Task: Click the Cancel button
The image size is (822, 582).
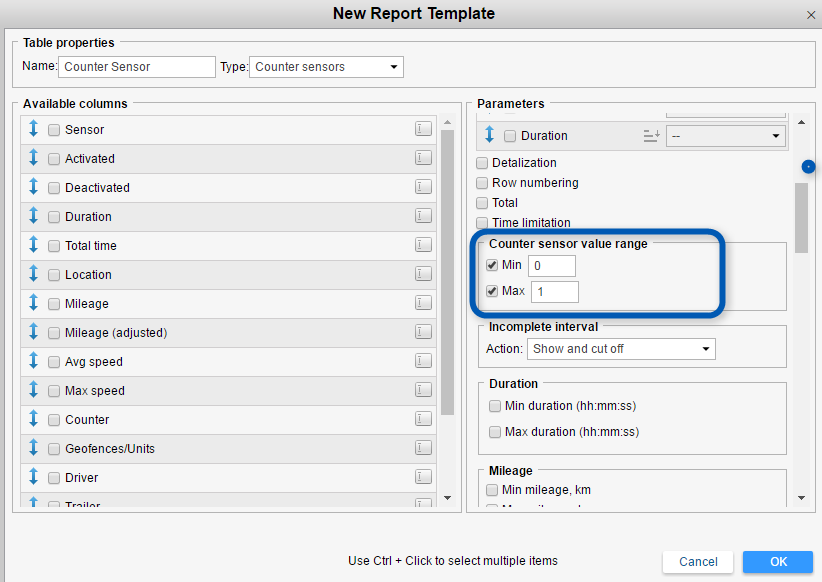Action: tap(697, 561)
